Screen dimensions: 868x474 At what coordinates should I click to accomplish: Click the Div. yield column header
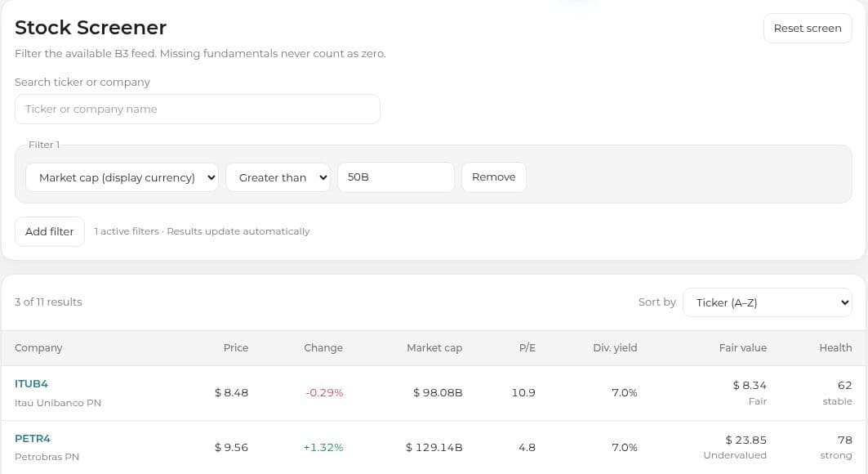tap(615, 348)
